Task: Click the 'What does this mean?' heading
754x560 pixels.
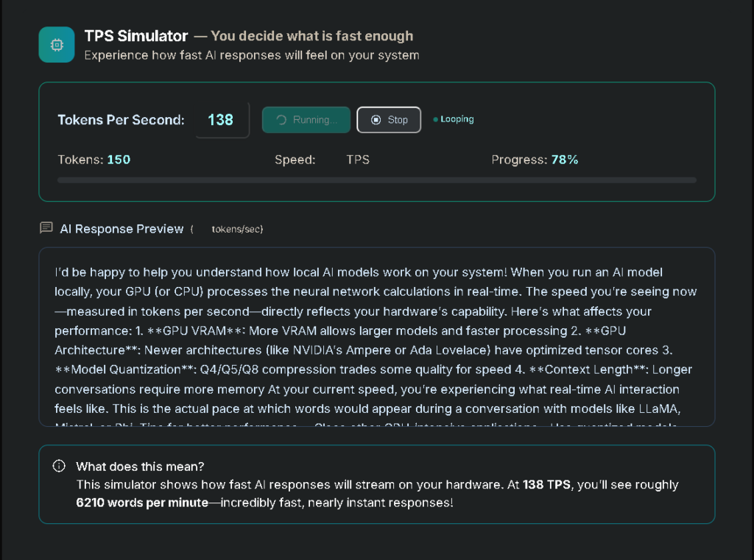Action: [140, 467]
